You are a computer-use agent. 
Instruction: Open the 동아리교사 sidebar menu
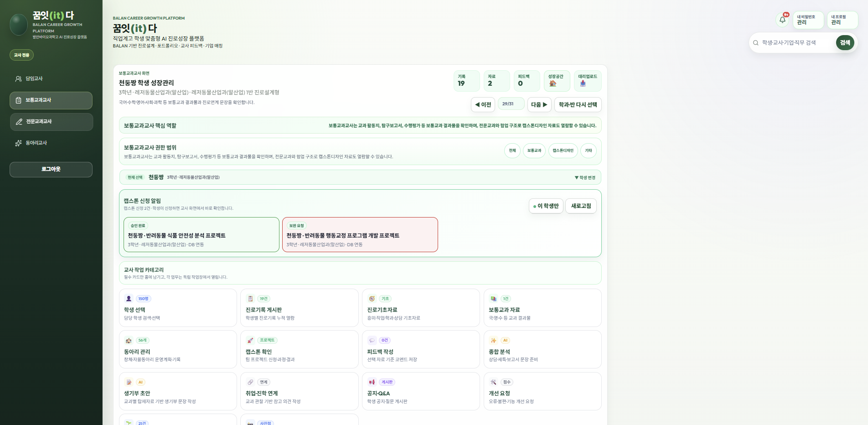[51, 143]
